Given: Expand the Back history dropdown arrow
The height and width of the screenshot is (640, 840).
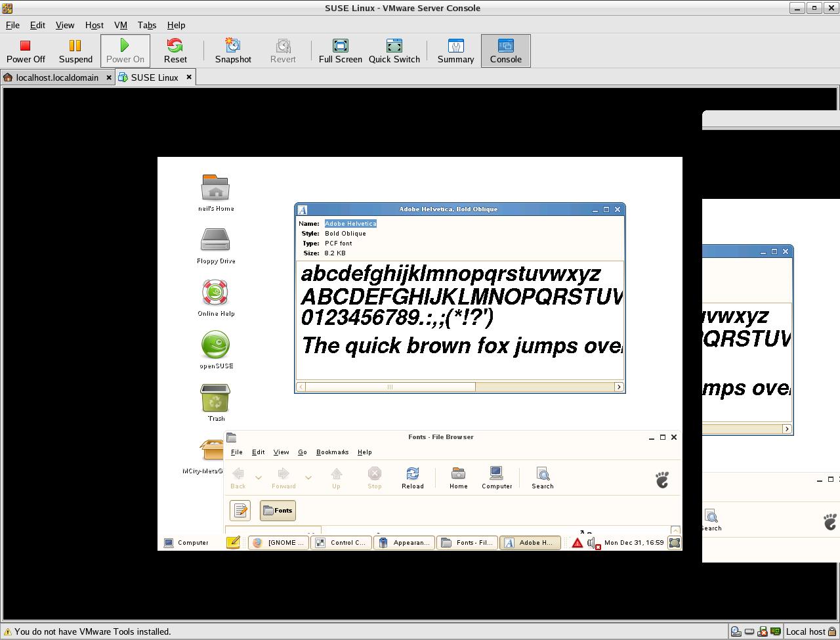Looking at the screenshot, I should (x=258, y=478).
